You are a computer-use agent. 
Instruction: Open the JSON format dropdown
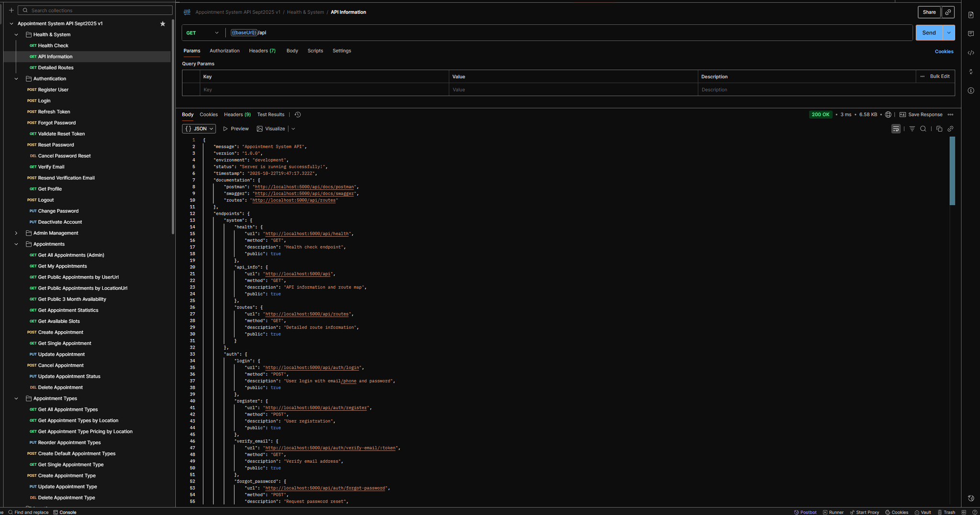click(x=199, y=129)
